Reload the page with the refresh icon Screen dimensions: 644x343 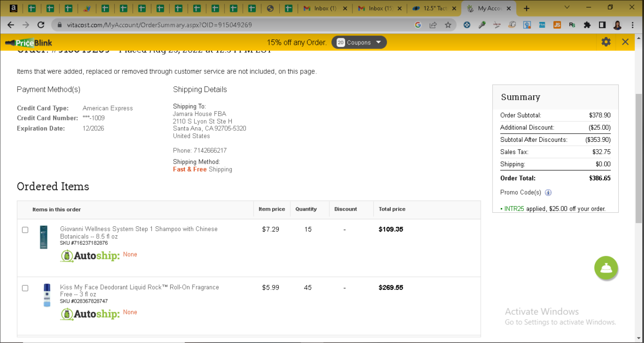(41, 25)
